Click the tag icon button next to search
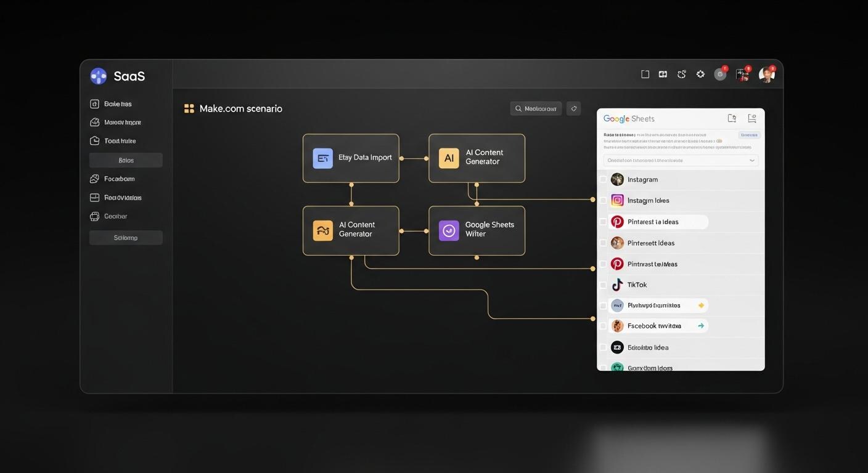The width and height of the screenshot is (868, 473). [573, 108]
